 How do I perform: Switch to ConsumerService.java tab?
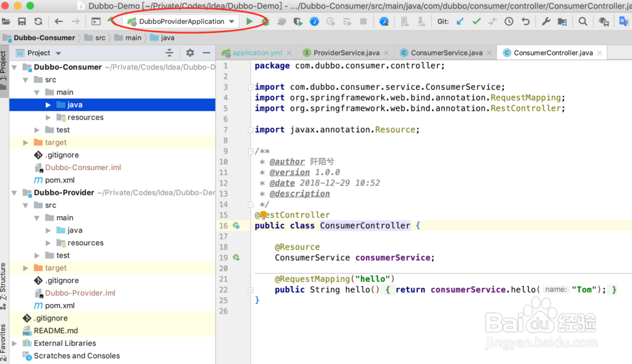(447, 53)
